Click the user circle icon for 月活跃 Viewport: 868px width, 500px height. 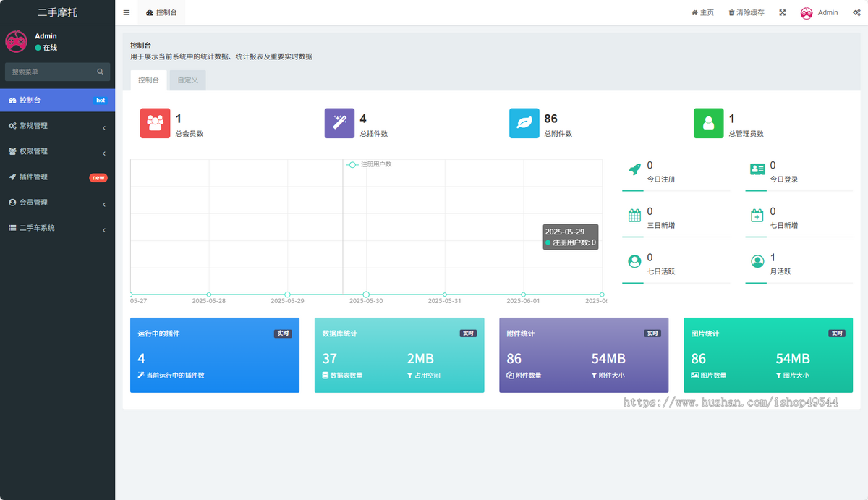click(757, 261)
